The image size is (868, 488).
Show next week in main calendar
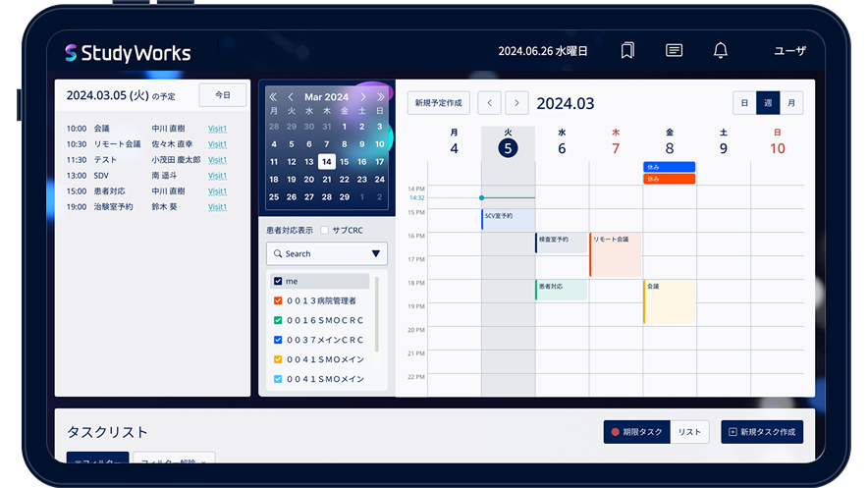pyautogui.click(x=516, y=103)
